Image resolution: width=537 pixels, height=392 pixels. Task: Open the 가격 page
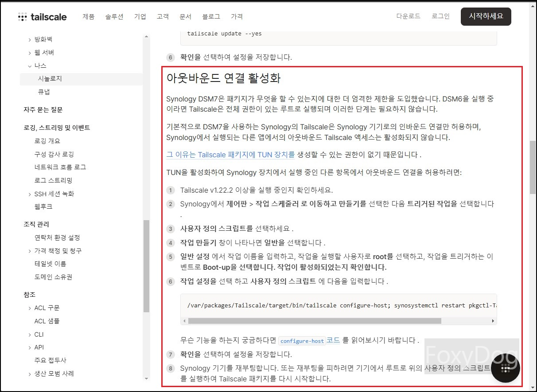coord(237,16)
